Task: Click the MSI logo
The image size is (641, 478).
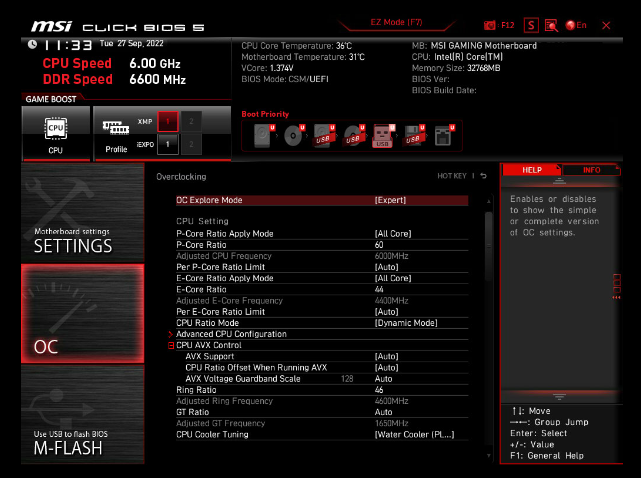Action: tap(52, 26)
